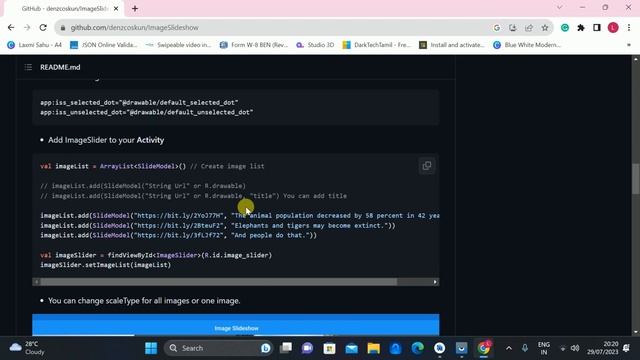Open Task View on taskbar
The width and height of the screenshot is (640, 360).
click(x=286, y=348)
